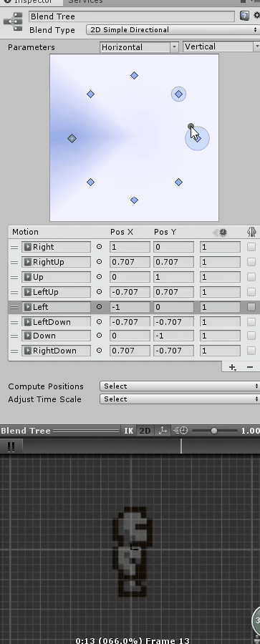Toggle mirror checkbox for RightUp motion
This screenshot has height=644, width=260.
[251, 262]
